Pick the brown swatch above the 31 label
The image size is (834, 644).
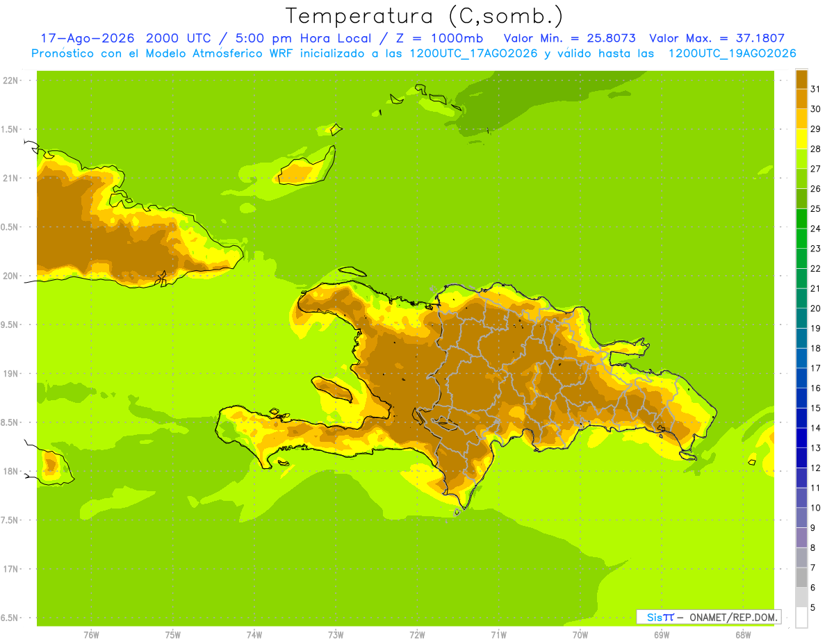(801, 79)
